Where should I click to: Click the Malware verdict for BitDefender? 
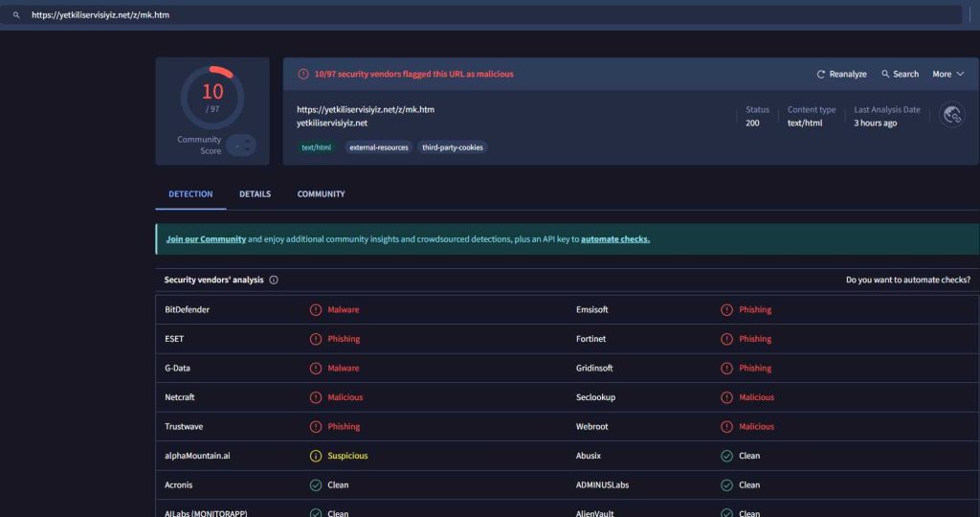pyautogui.click(x=344, y=309)
